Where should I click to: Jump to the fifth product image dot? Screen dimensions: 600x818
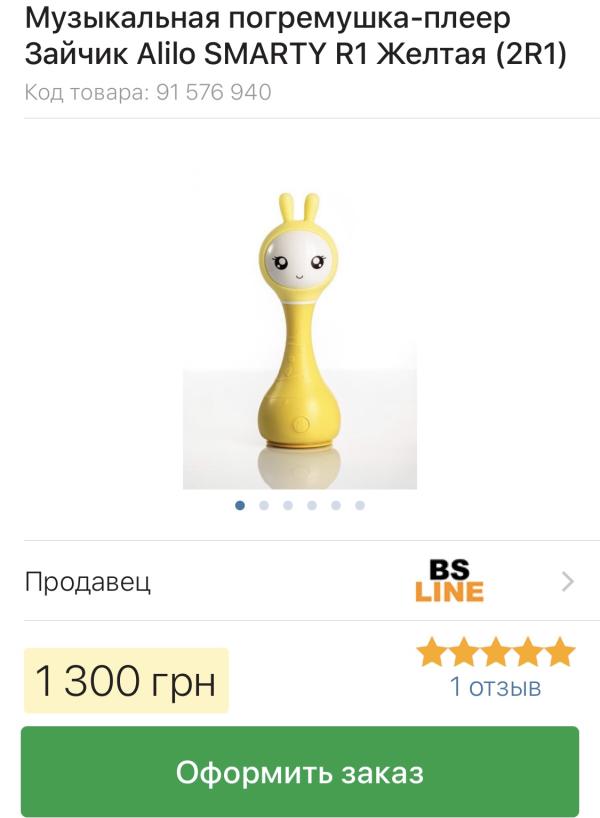[336, 505]
